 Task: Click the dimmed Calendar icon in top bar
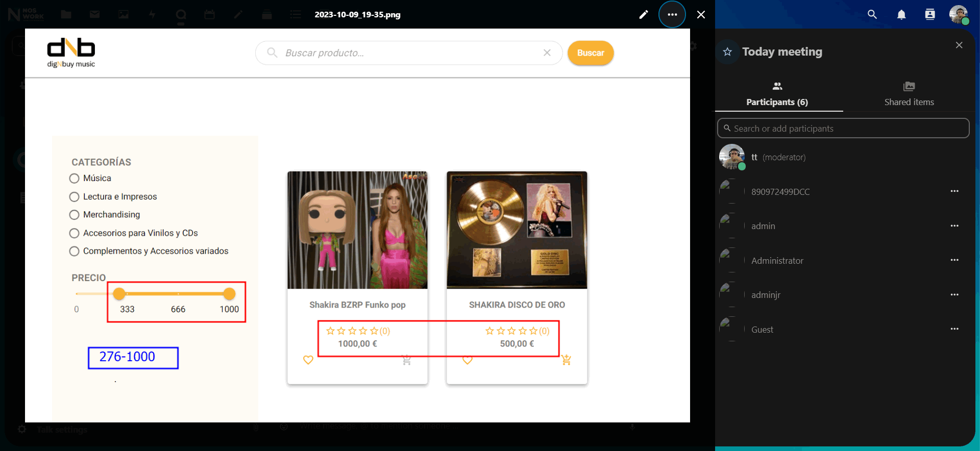[x=209, y=14]
